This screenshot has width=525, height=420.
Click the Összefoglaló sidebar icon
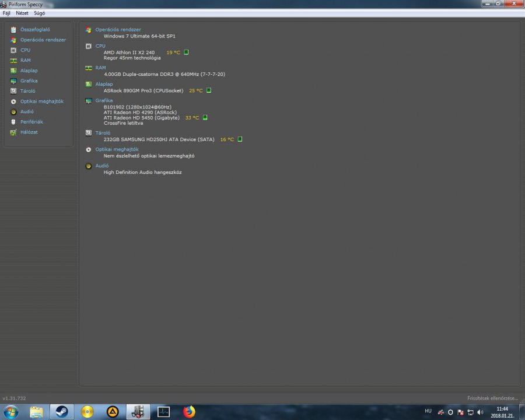tap(13, 30)
